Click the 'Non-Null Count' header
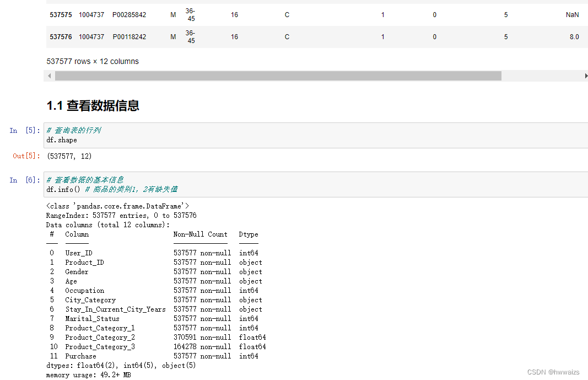 [x=200, y=234]
